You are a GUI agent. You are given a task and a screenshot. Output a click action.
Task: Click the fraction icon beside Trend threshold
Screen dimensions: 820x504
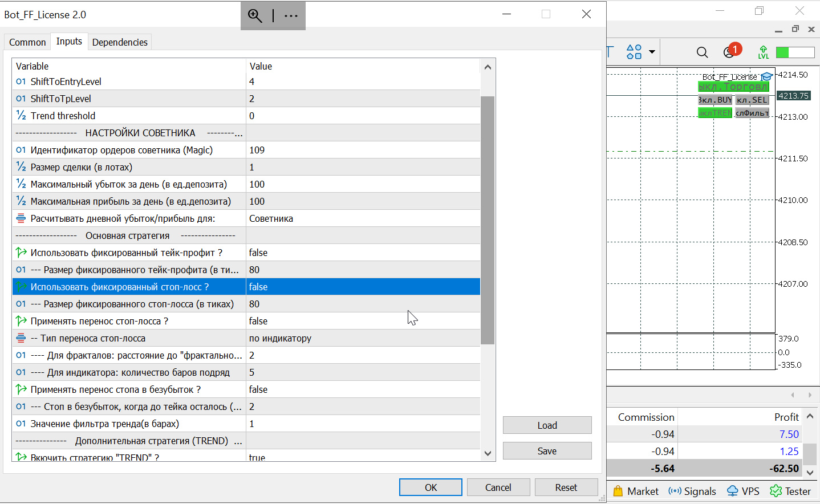(21, 116)
